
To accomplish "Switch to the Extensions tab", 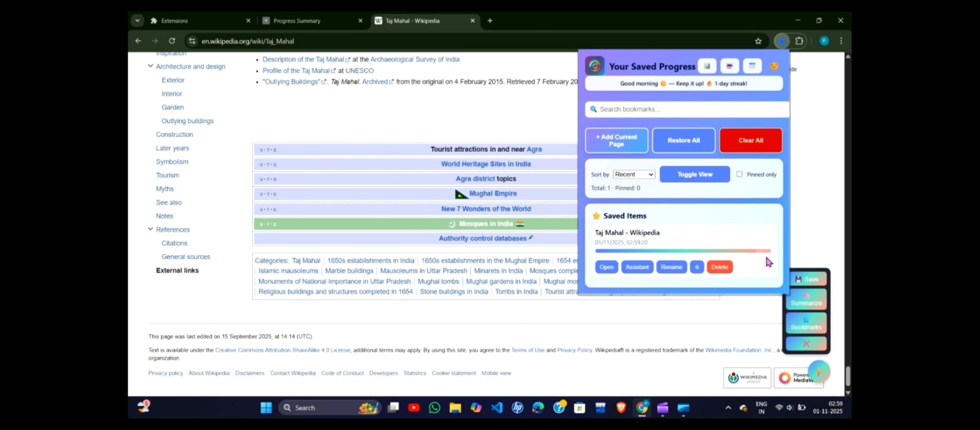I will [200, 20].
